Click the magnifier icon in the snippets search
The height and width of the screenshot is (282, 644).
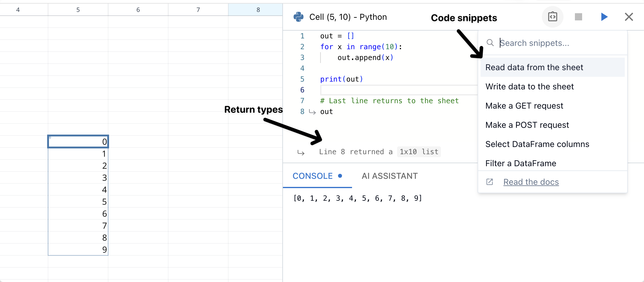point(490,43)
